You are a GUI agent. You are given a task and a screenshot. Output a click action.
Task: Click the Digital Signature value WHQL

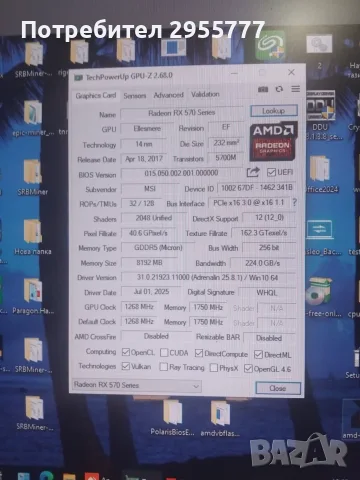(x=267, y=293)
